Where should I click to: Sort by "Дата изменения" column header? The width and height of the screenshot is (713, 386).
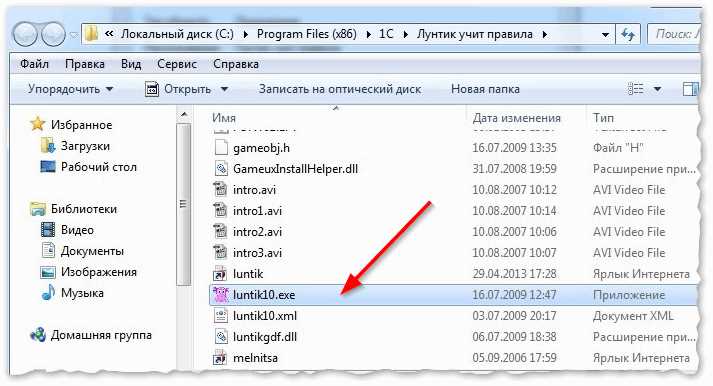pos(516,118)
